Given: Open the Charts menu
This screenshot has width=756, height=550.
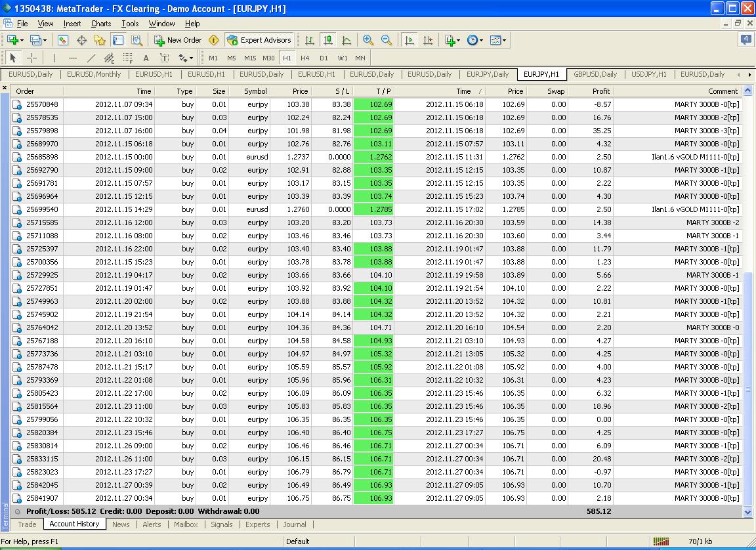Looking at the screenshot, I should [x=101, y=24].
